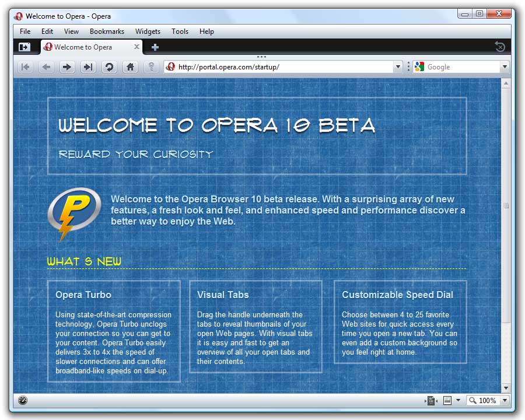
Task: Click Welcome to Opera 10 Beta title
Action: [216, 125]
